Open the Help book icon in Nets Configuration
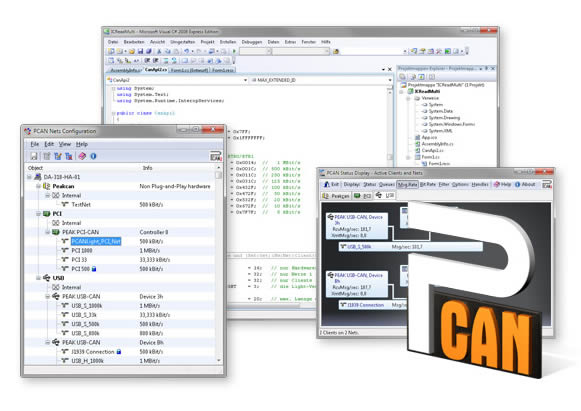Screen dimensions: 581x411 82,156
